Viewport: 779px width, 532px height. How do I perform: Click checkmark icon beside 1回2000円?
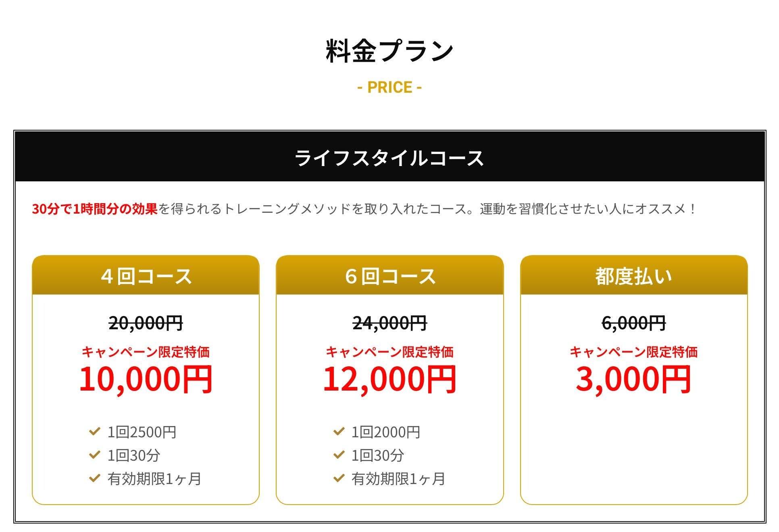pos(339,432)
